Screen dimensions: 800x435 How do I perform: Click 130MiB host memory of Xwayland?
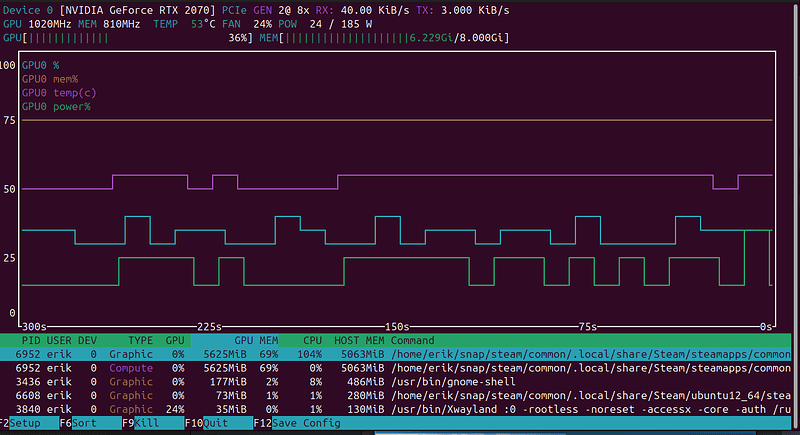click(365, 409)
